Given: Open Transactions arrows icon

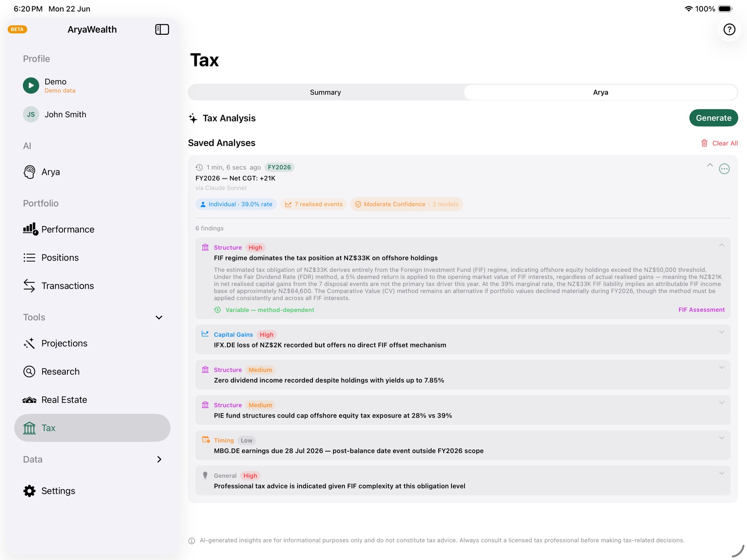Looking at the screenshot, I should [29, 286].
